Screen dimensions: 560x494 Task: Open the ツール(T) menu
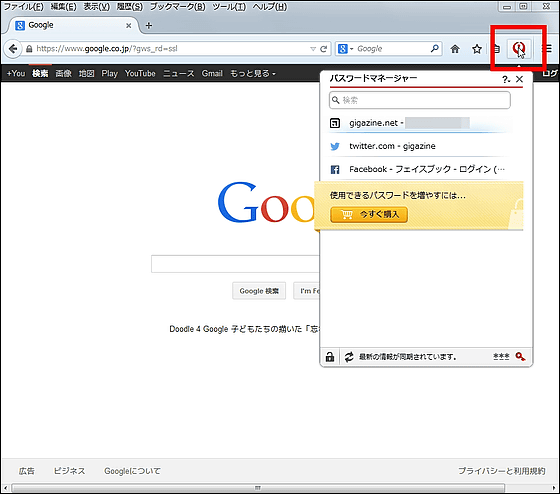229,6
